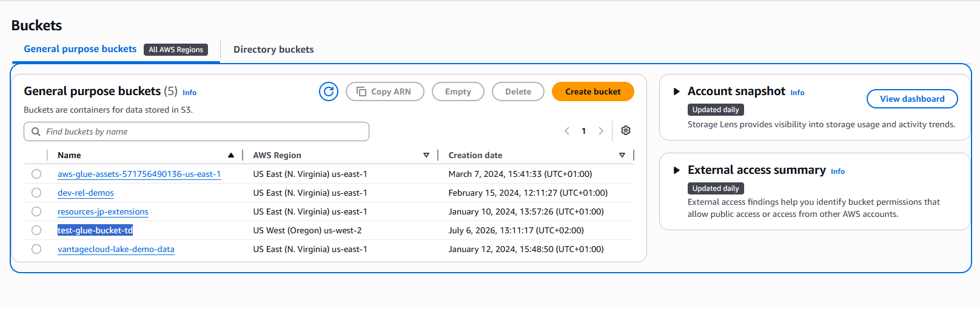Viewport: 980px width, 309px height.
Task: Click the search magnifier icon
Action: 36,131
